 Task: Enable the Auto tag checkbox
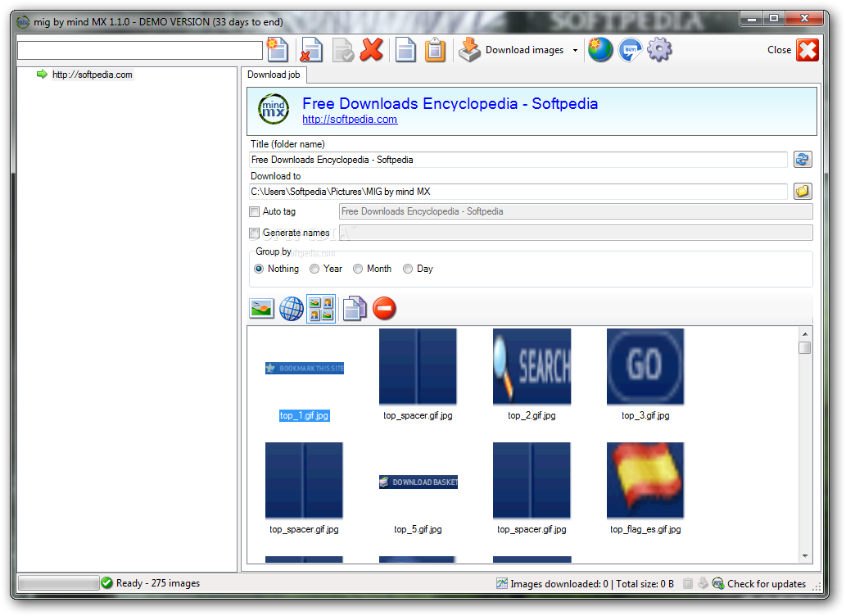click(254, 211)
